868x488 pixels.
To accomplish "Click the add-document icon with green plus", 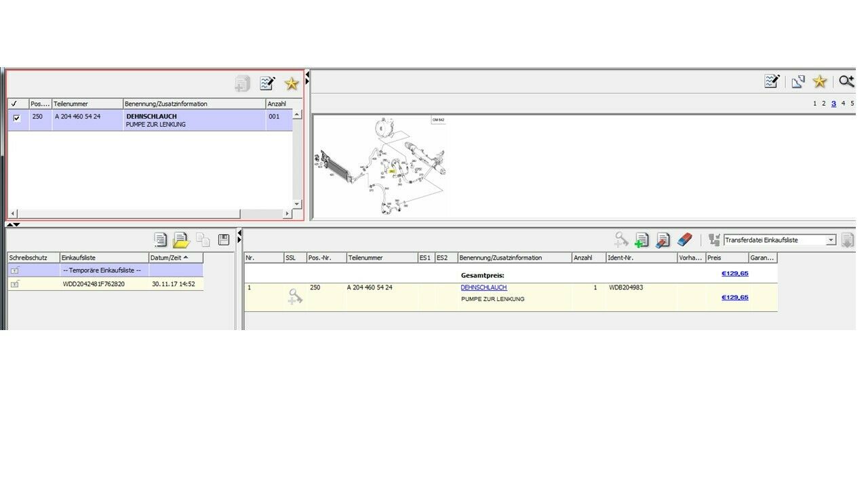I will coord(641,239).
